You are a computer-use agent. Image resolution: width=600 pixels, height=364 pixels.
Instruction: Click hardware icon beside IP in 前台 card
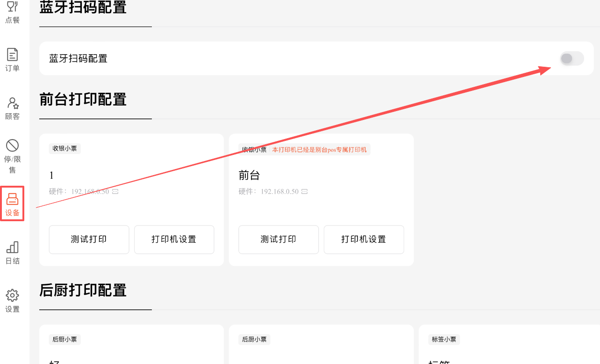[x=305, y=192]
